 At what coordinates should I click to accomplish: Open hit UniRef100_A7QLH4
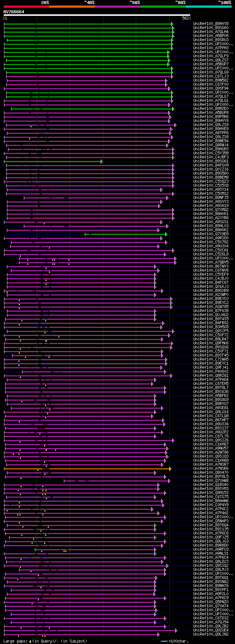coord(211,32)
